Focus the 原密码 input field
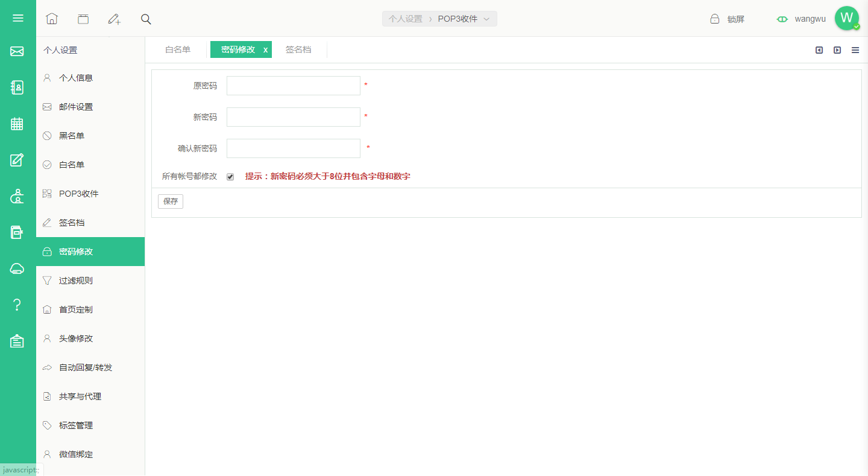Image resolution: width=868 pixels, height=476 pixels. [x=294, y=86]
